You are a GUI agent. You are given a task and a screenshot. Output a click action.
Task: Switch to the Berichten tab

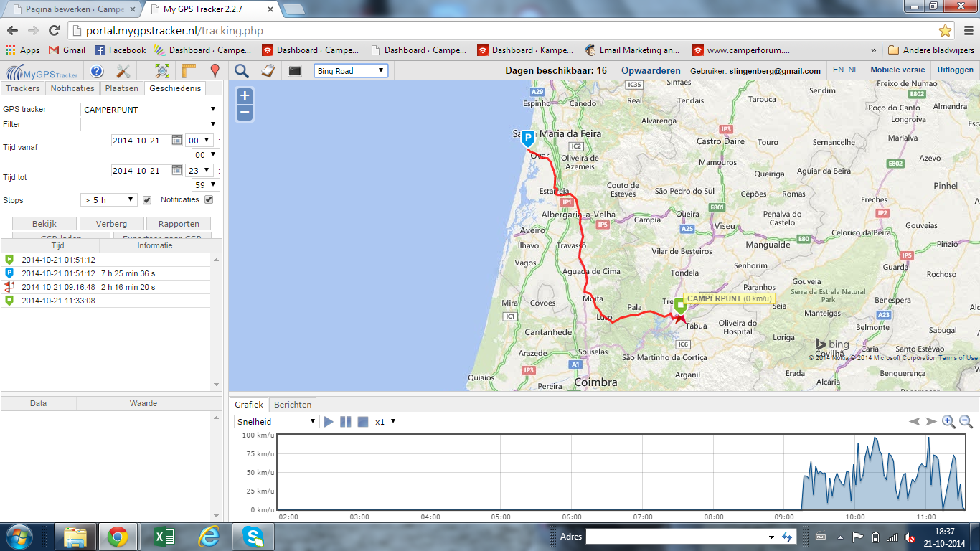click(x=293, y=405)
